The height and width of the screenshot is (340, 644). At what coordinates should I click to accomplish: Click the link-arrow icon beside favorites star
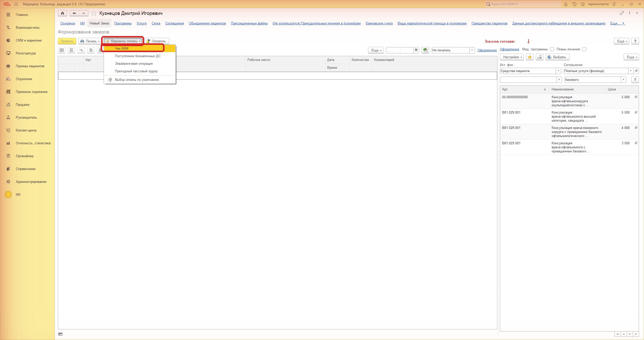click(x=540, y=57)
